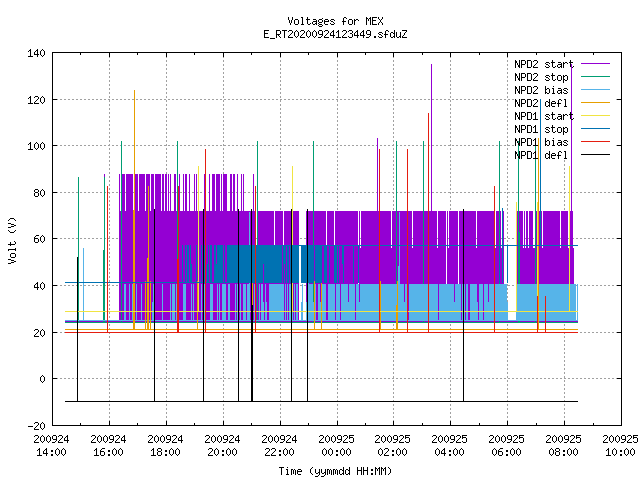The width and height of the screenshot is (640, 480).
Task: Click the chart title 'Voltages for MEX'
Action: coord(335,21)
